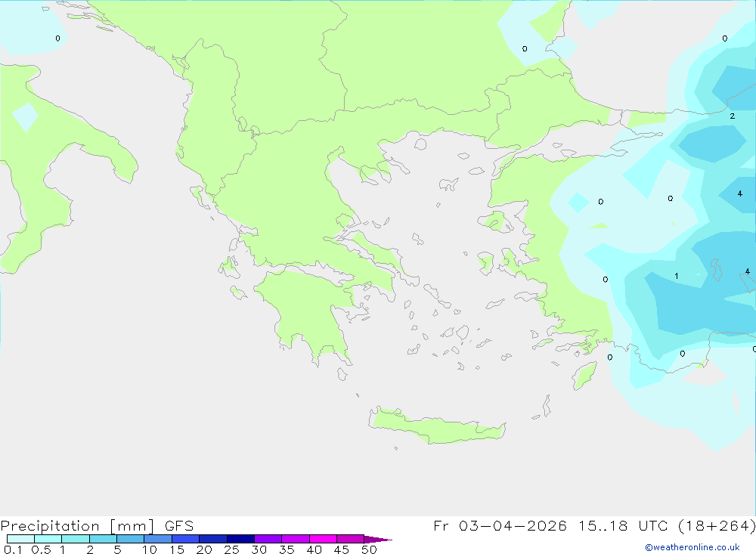Choose the 15–20 mm legend color swatch

186,539
